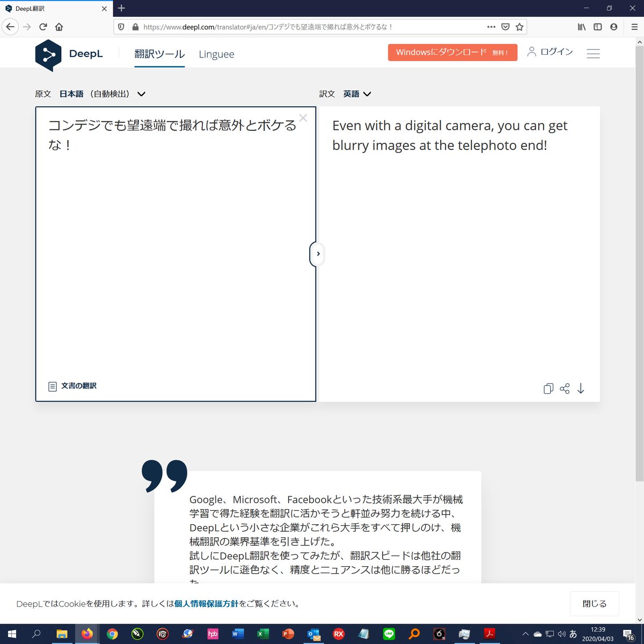644x644 pixels.
Task: Open Windows Start menu
Action: [12, 634]
